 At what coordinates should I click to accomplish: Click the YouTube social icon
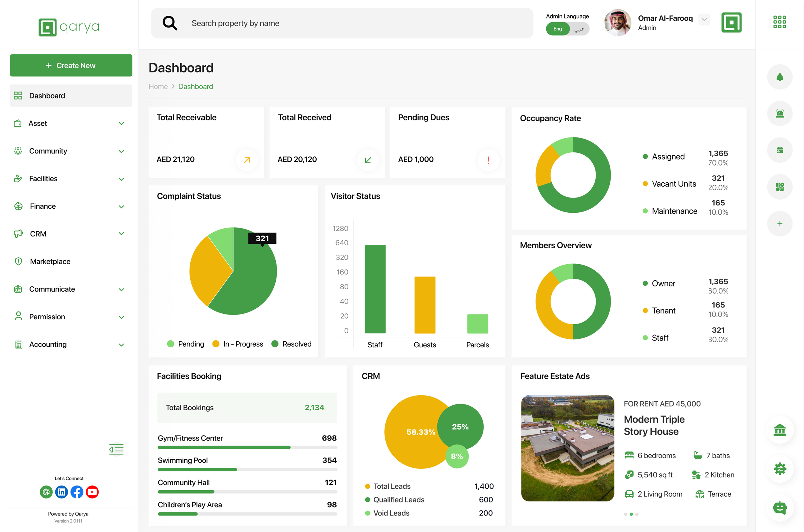pos(92,492)
